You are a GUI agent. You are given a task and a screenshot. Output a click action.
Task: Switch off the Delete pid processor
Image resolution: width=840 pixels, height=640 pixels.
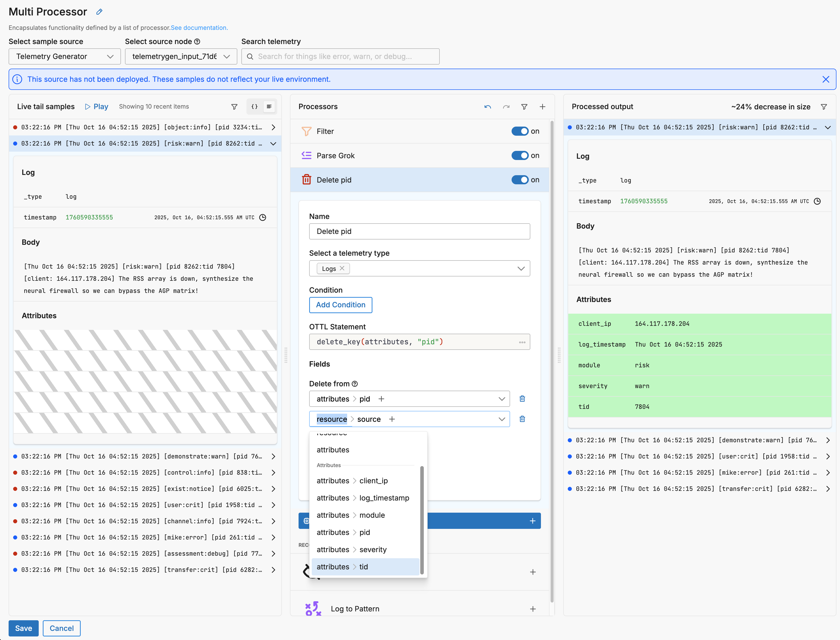[519, 180]
